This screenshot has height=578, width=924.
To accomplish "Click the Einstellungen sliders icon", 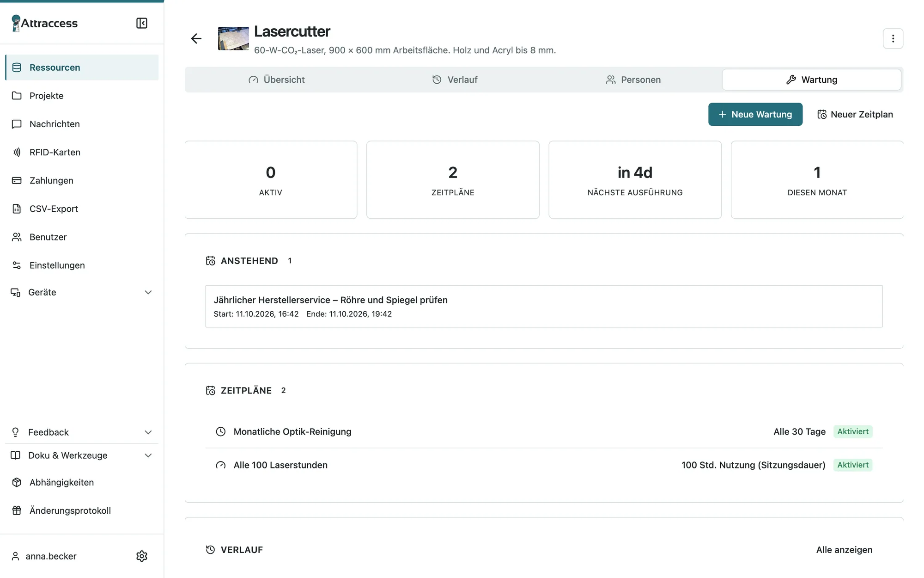I will click(17, 265).
